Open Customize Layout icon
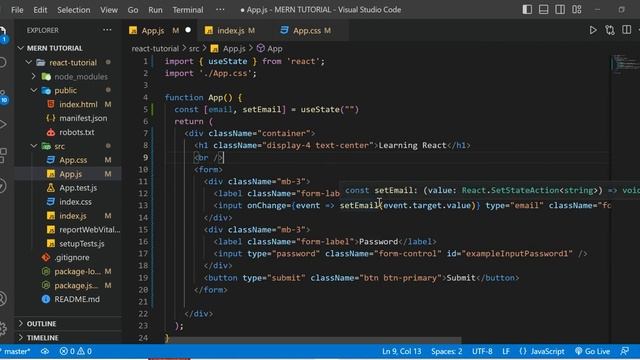The height and width of the screenshot is (360, 640). tap(577, 9)
